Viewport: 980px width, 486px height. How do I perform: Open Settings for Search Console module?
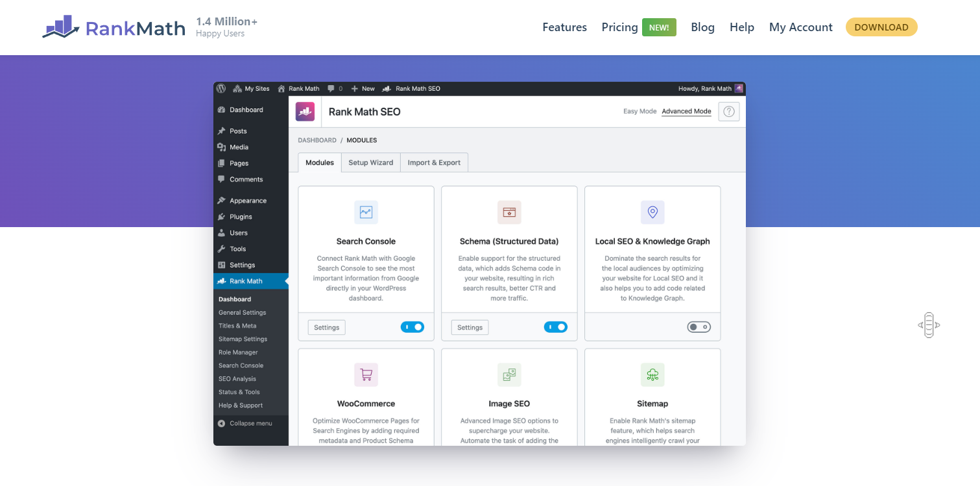(327, 327)
